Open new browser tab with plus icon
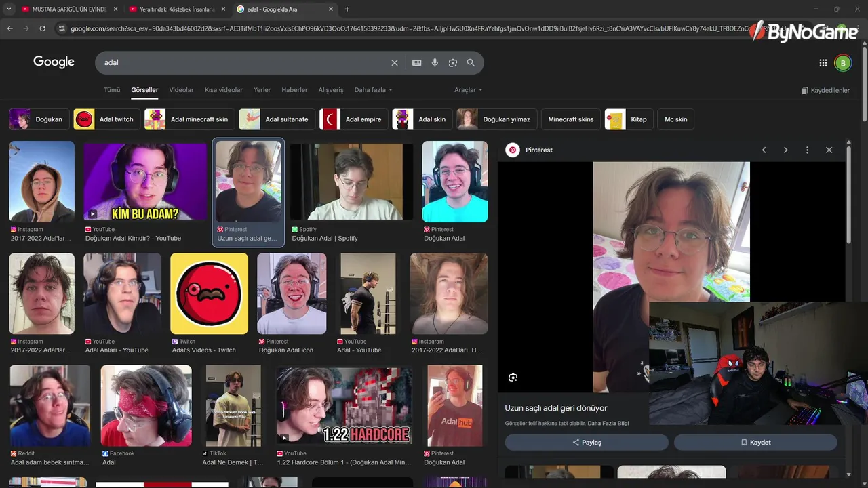This screenshot has width=868, height=488. (347, 9)
